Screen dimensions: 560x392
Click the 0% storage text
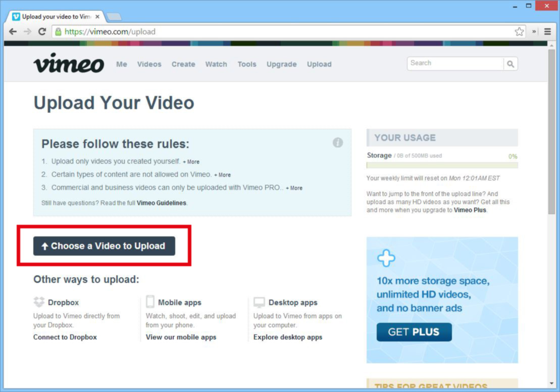(513, 157)
